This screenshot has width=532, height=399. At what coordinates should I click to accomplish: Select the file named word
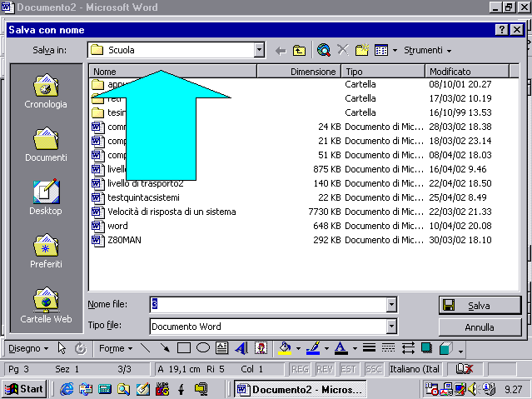coord(110,226)
